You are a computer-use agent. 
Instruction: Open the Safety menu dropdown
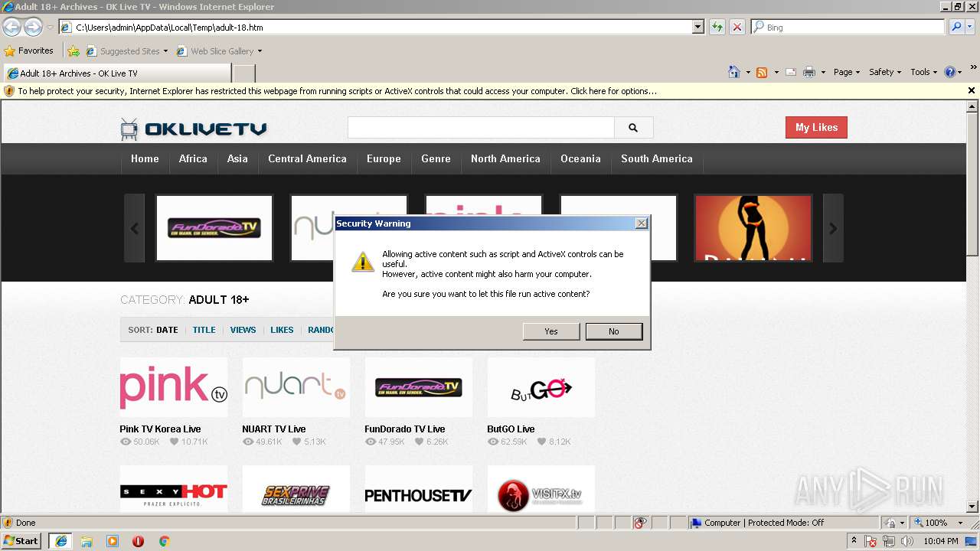click(x=885, y=72)
